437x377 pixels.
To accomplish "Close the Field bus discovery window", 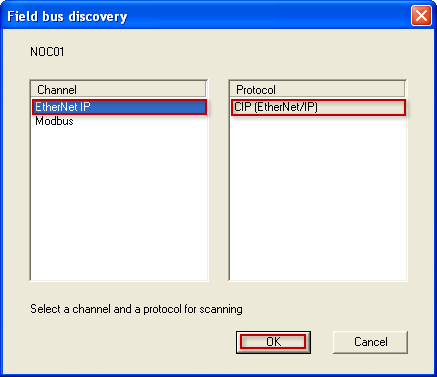I will coord(421,16).
